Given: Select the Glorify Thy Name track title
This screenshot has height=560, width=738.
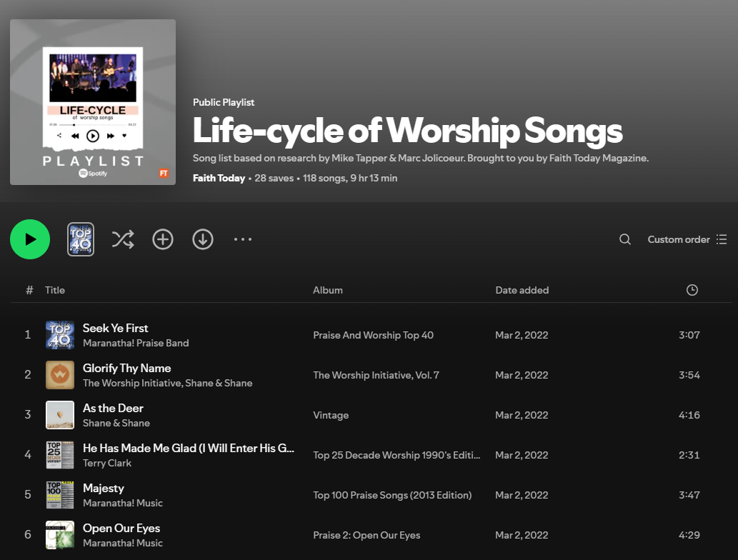Looking at the screenshot, I should pos(127,368).
